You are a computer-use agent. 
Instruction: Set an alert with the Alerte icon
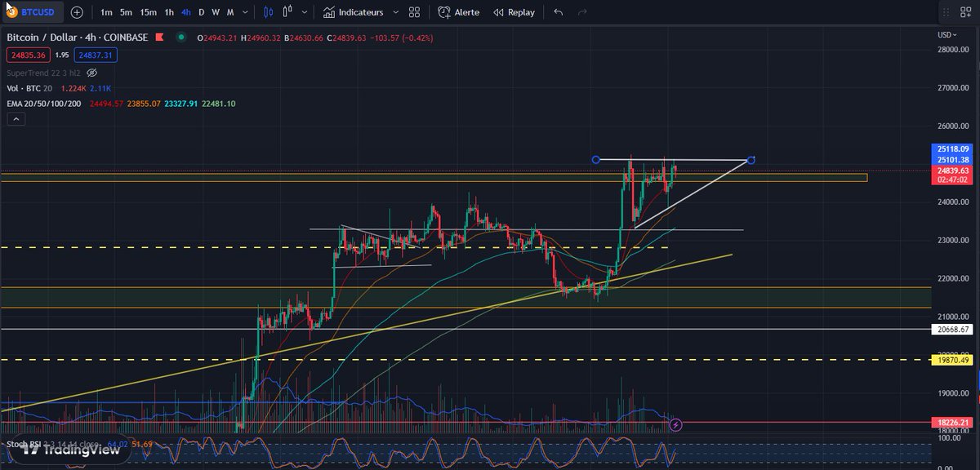coord(447,12)
